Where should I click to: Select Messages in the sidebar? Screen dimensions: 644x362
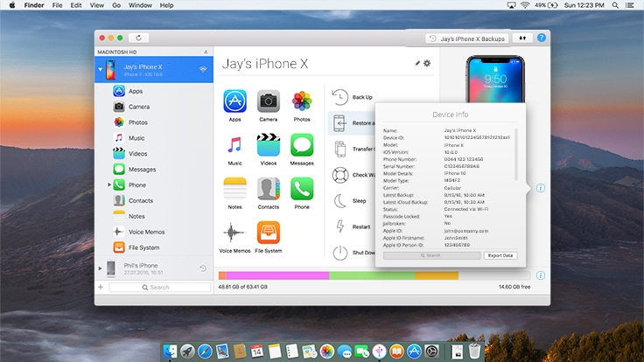click(x=142, y=169)
